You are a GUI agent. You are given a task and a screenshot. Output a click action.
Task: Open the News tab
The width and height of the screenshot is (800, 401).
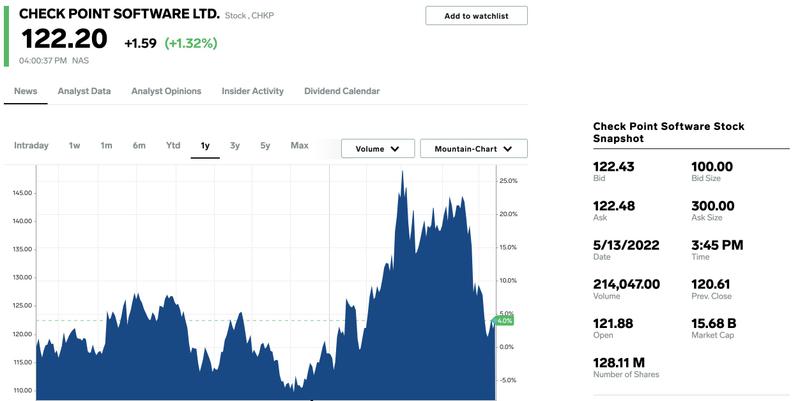pos(26,91)
